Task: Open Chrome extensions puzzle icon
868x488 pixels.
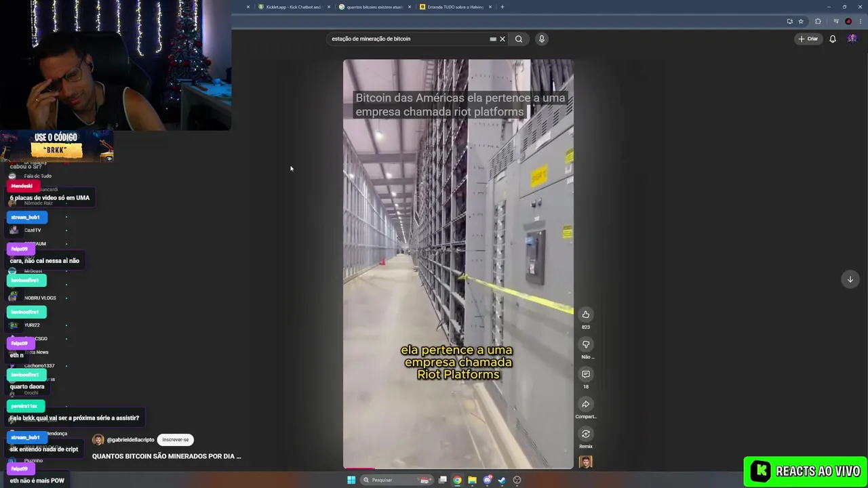Action: pyautogui.click(x=818, y=21)
